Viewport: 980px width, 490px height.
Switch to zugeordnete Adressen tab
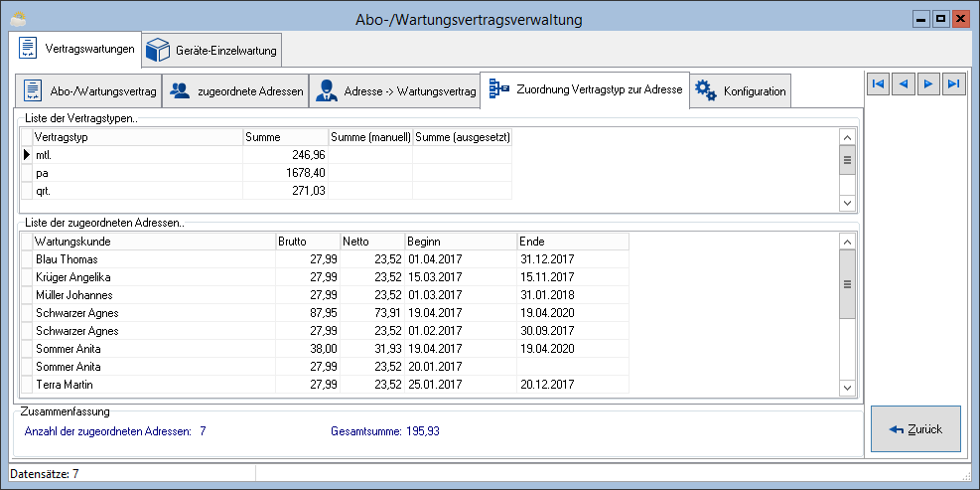coord(236,91)
